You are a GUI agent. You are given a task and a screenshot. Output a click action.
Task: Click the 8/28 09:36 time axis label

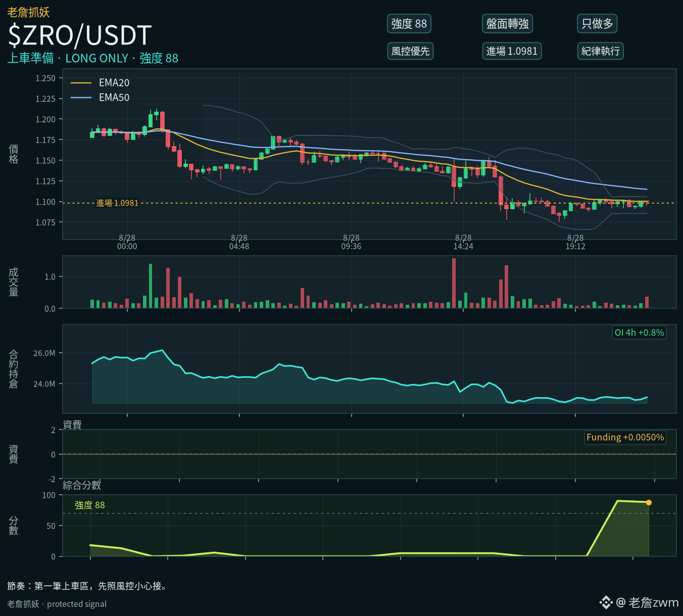(x=352, y=242)
